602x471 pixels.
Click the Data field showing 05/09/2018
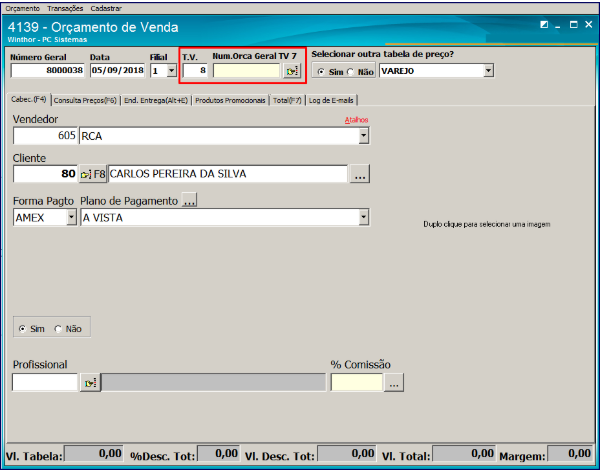tap(117, 71)
